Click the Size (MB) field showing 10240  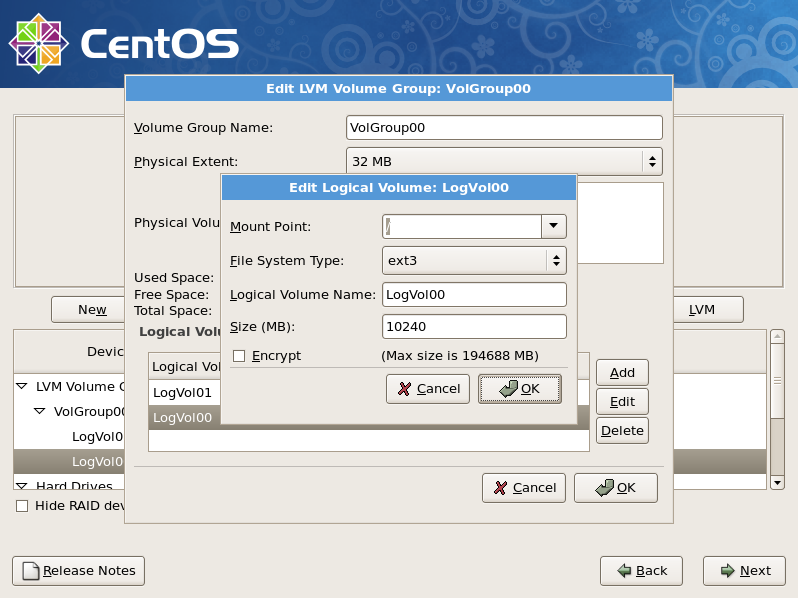point(474,326)
